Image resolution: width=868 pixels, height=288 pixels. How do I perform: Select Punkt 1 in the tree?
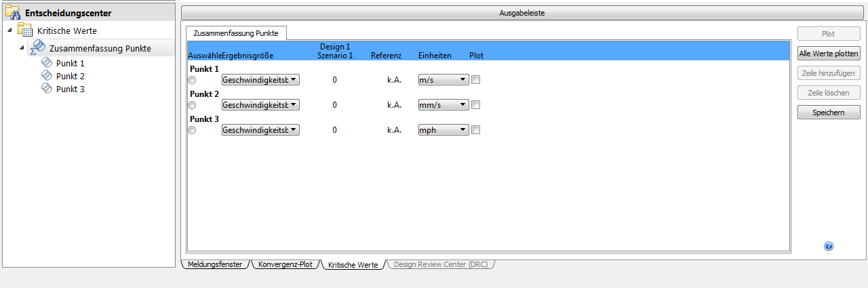(71, 63)
